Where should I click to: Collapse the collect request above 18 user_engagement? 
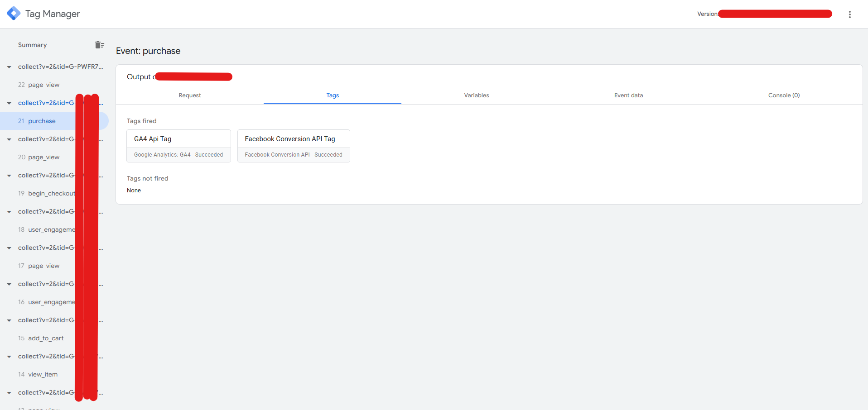coord(9,212)
